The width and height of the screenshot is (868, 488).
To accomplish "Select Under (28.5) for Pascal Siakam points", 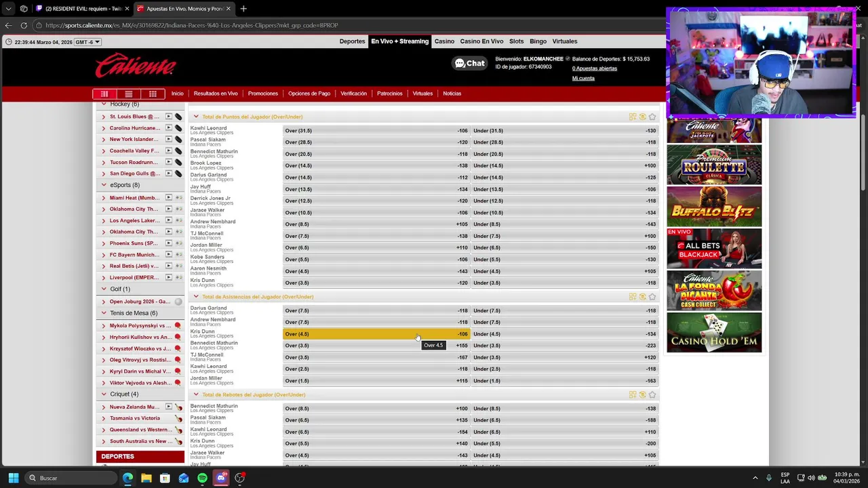I will coord(565,142).
